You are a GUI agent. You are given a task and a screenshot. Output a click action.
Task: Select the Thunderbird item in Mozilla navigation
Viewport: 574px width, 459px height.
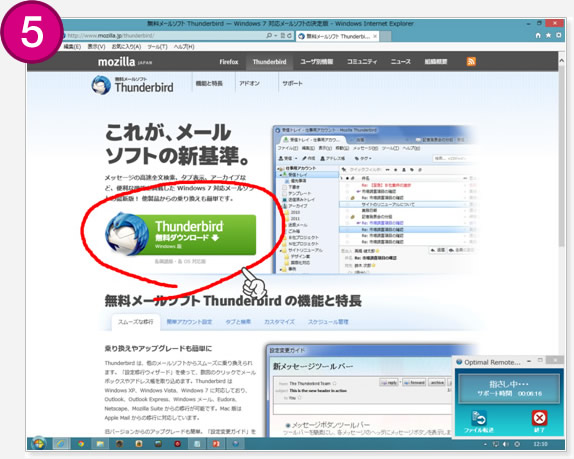[x=269, y=62]
